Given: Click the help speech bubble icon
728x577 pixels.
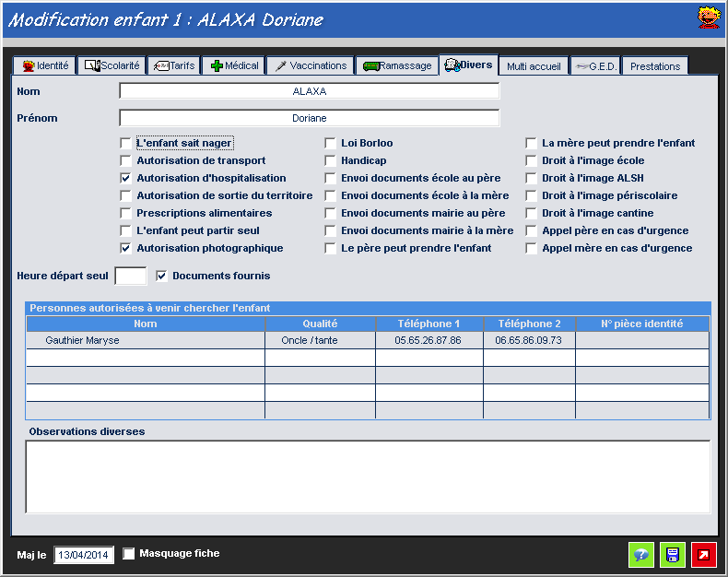Looking at the screenshot, I should coord(641,555).
